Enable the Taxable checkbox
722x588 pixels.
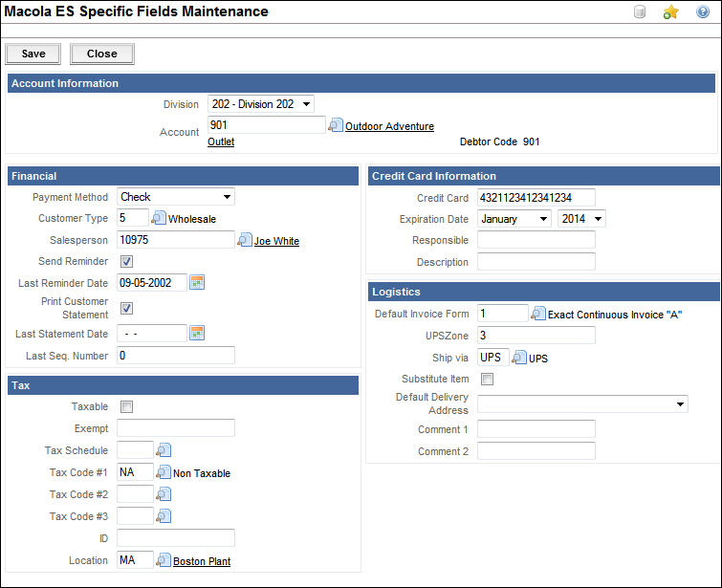[x=126, y=406]
